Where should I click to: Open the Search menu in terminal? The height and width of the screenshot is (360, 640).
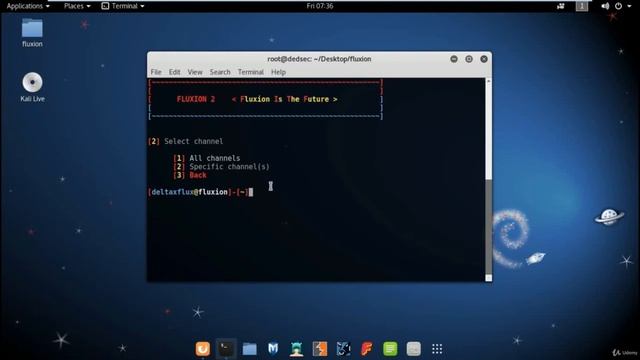click(x=220, y=72)
